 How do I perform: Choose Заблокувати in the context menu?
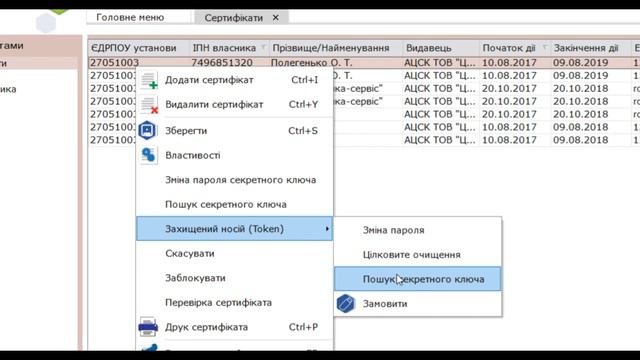click(234, 278)
